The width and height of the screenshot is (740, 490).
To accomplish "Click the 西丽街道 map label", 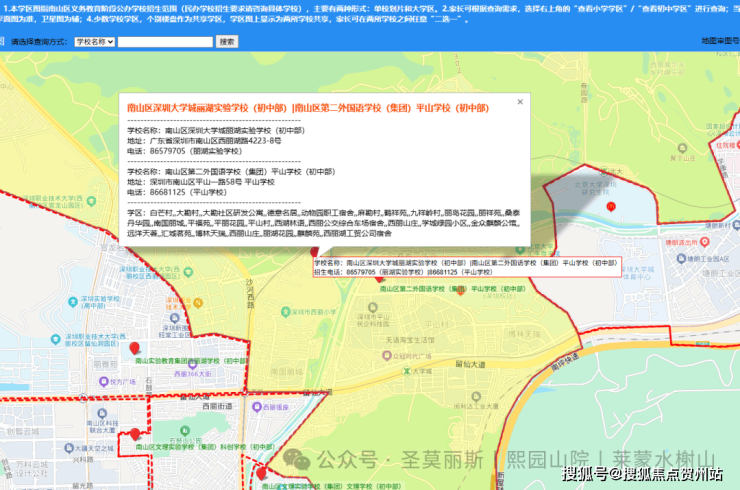I will (x=217, y=406).
